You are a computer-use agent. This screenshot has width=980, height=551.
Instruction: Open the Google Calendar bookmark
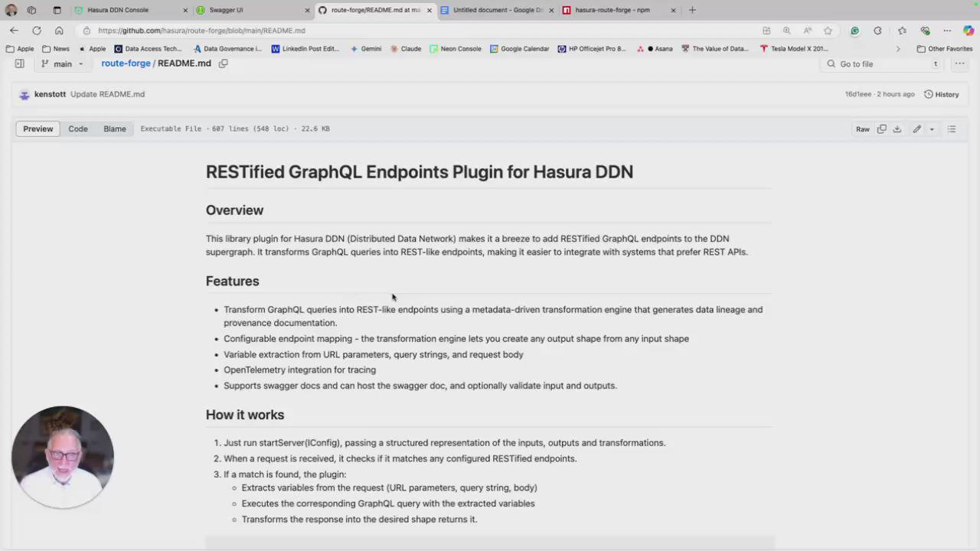[520, 49]
